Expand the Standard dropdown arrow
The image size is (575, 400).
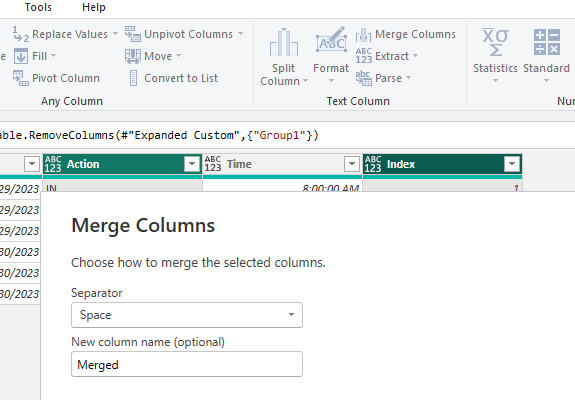pos(546,81)
